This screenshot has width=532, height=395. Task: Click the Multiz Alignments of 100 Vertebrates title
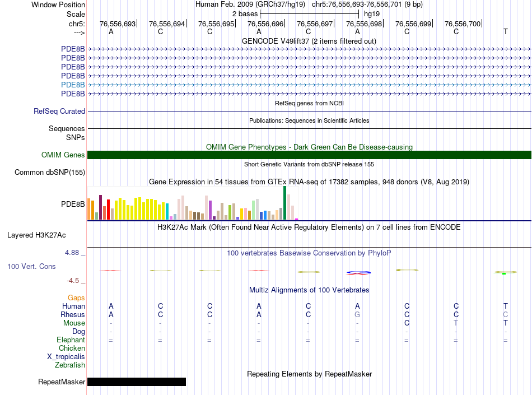pos(309,290)
